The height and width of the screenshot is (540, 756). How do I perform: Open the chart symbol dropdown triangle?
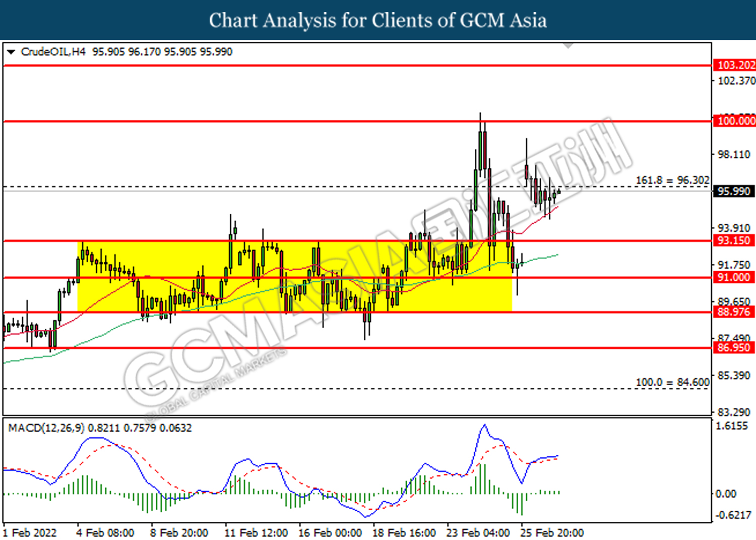[11, 52]
